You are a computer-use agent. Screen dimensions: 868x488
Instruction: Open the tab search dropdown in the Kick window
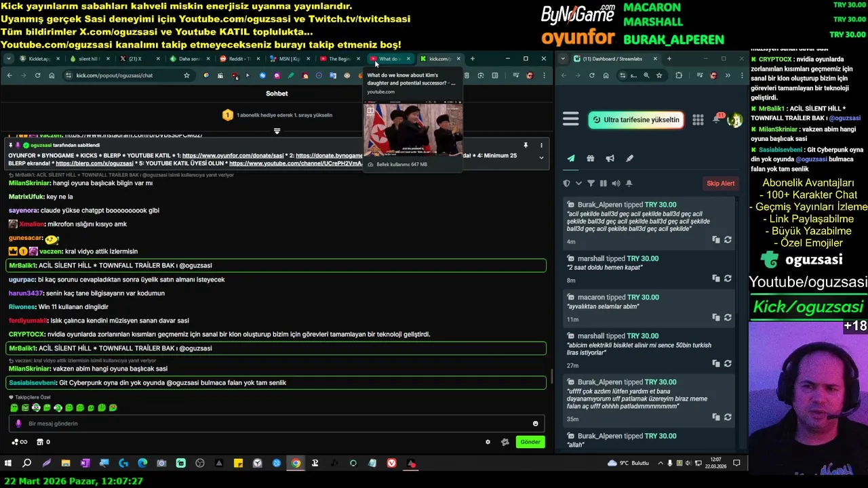coord(9,59)
